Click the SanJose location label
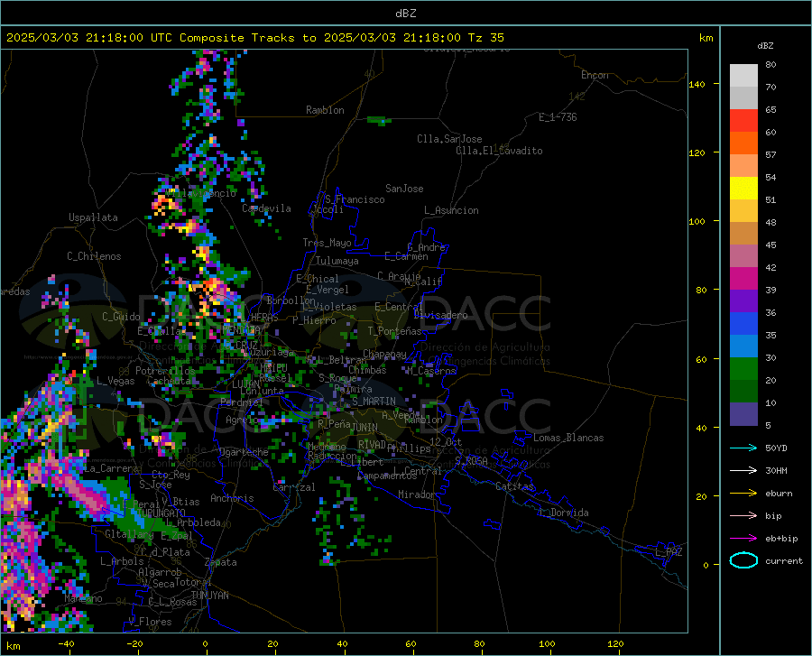 (x=404, y=189)
